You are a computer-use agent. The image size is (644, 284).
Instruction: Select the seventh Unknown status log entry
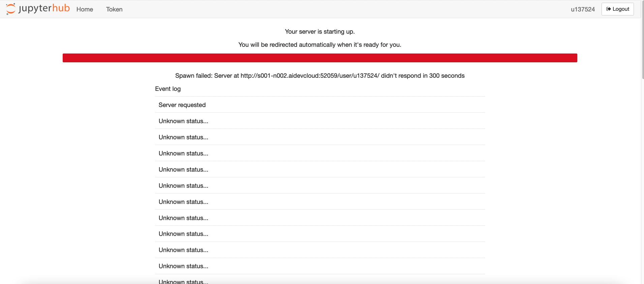[183, 218]
